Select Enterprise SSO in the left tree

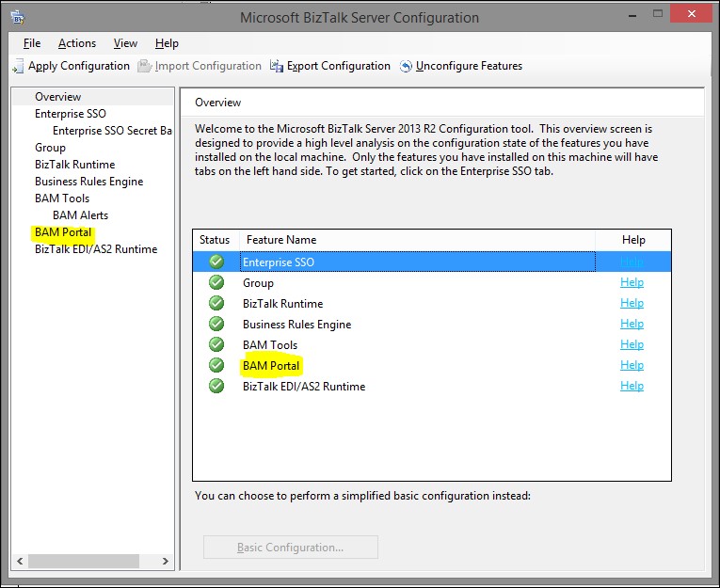71,114
